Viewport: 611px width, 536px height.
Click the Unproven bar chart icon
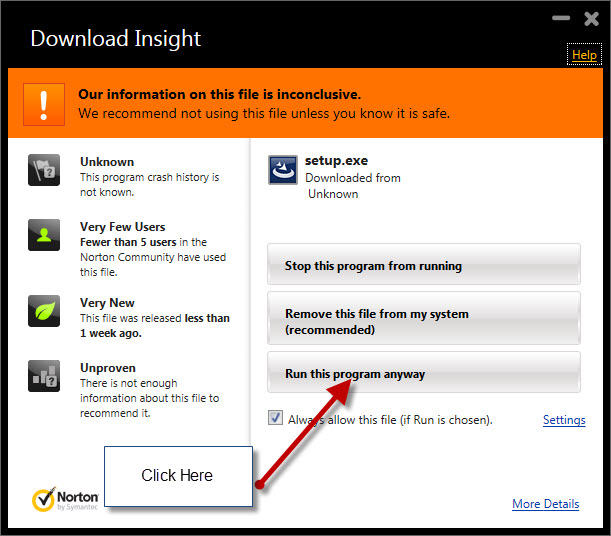pos(44,376)
